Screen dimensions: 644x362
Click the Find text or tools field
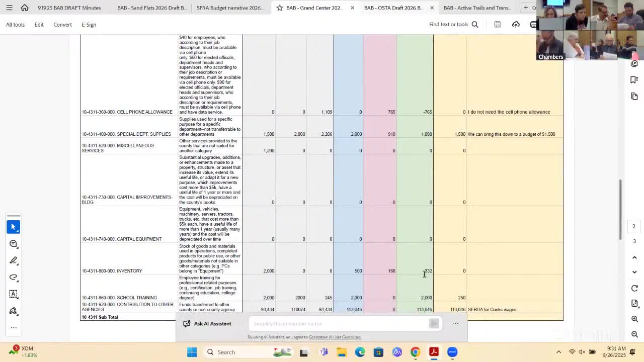click(448, 24)
